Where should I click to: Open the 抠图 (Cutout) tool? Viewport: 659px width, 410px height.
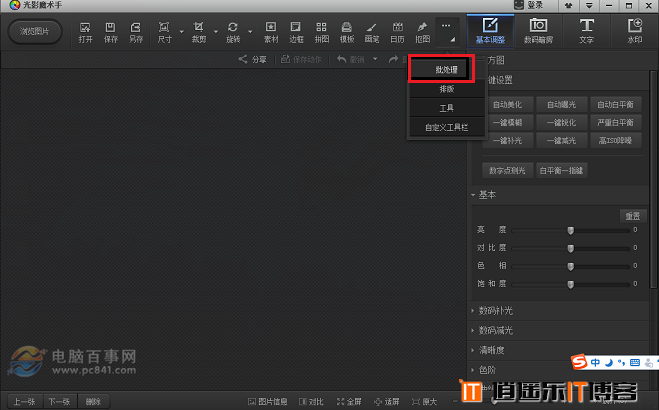pyautogui.click(x=422, y=30)
